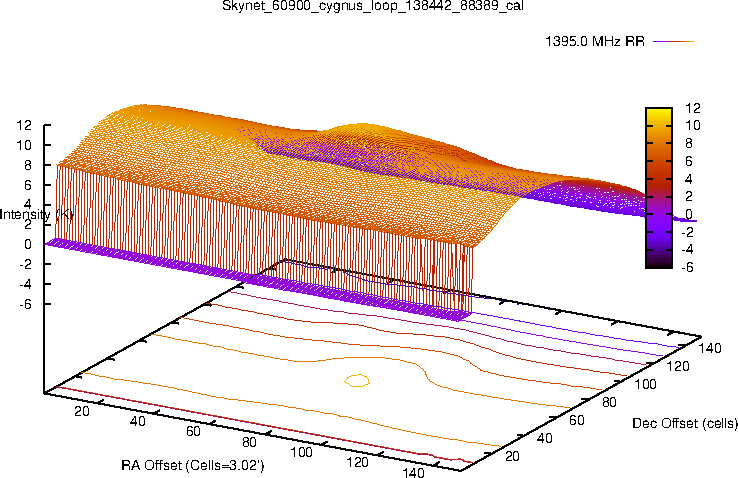Click the vertical color bar gradient scale
This screenshot has width=738, height=478.
click(658, 188)
